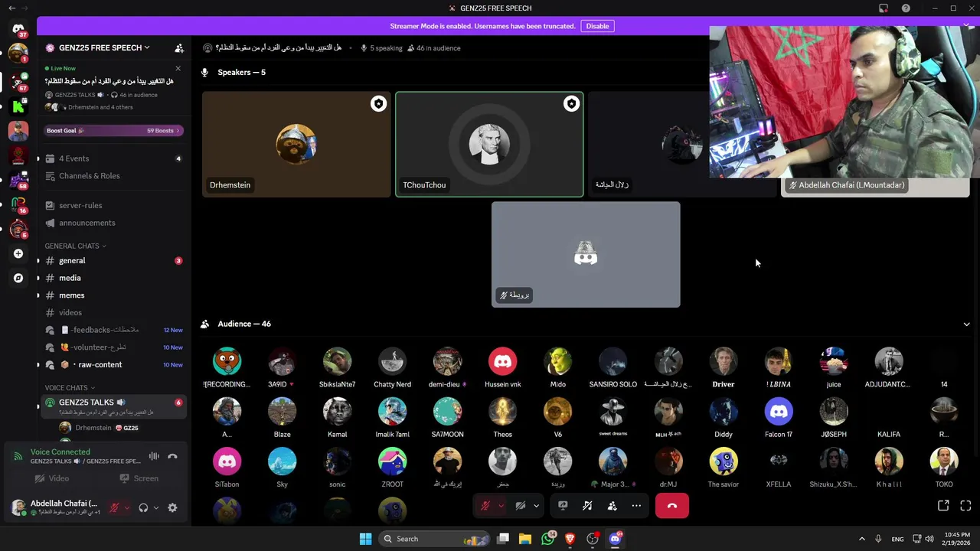
Task: Open camera options arrow in stage control bar
Action: click(x=536, y=506)
